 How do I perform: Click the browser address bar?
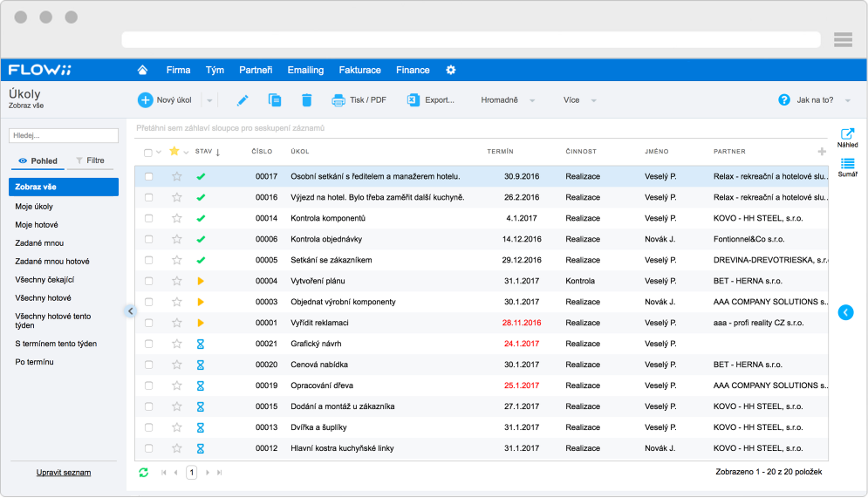click(471, 39)
